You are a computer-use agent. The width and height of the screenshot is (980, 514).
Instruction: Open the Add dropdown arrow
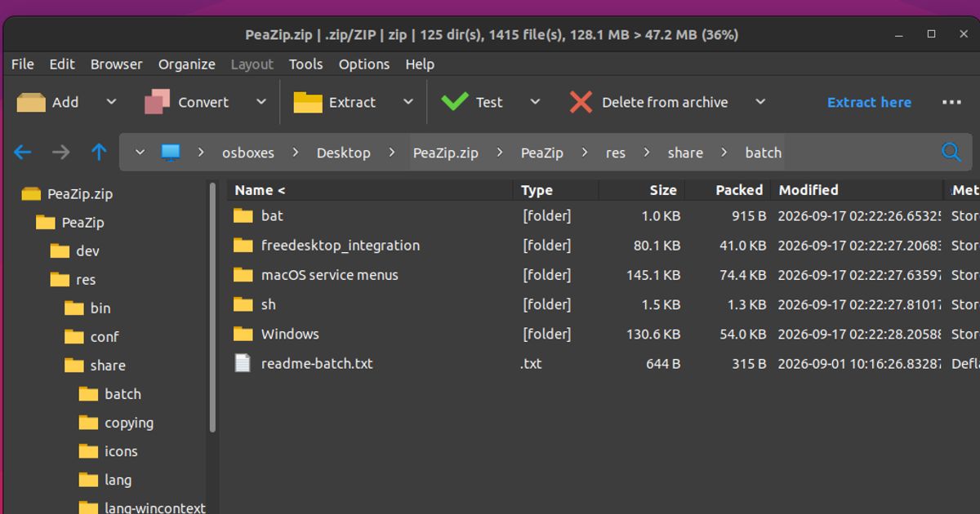[x=112, y=102]
